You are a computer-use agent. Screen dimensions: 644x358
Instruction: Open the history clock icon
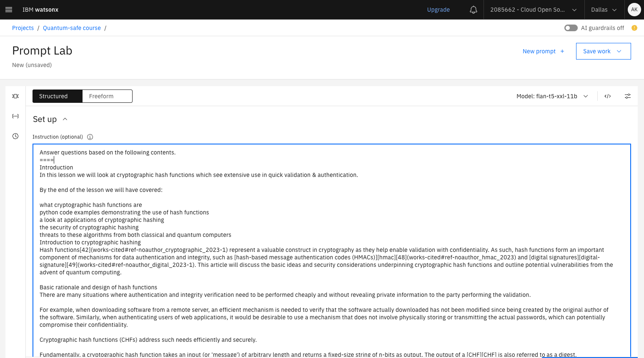15,136
